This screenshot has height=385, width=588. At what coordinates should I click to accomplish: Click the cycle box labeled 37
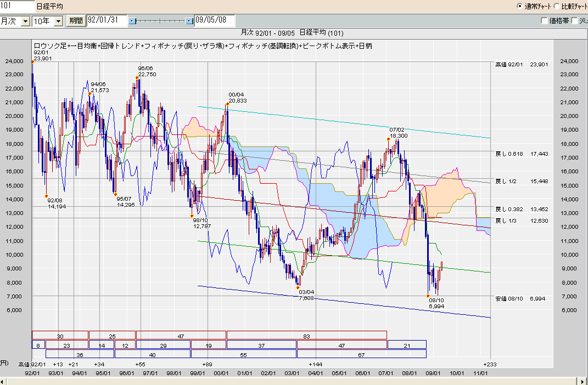pos(261,344)
